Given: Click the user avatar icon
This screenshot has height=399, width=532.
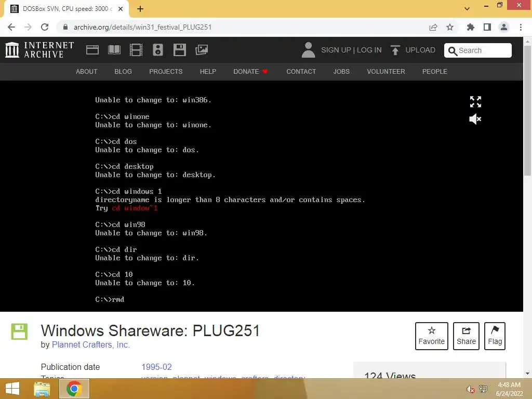Looking at the screenshot, I should 308,50.
